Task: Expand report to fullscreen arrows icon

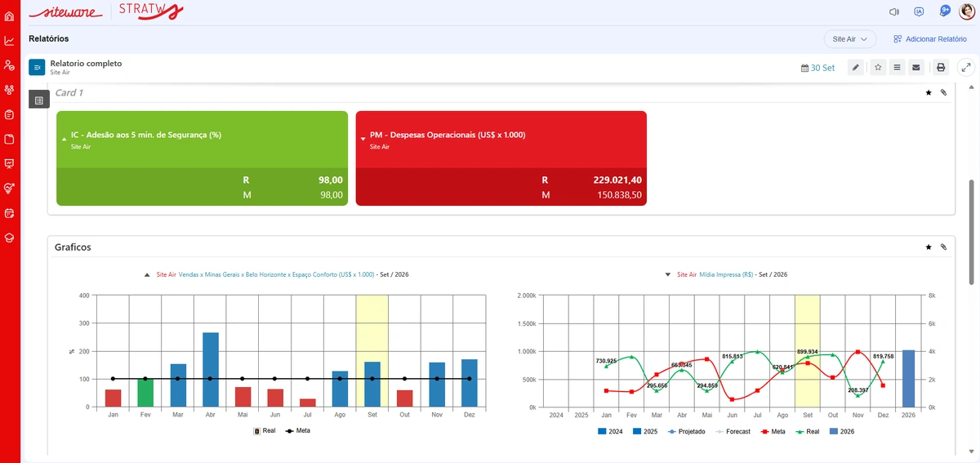Action: pyautogui.click(x=966, y=68)
